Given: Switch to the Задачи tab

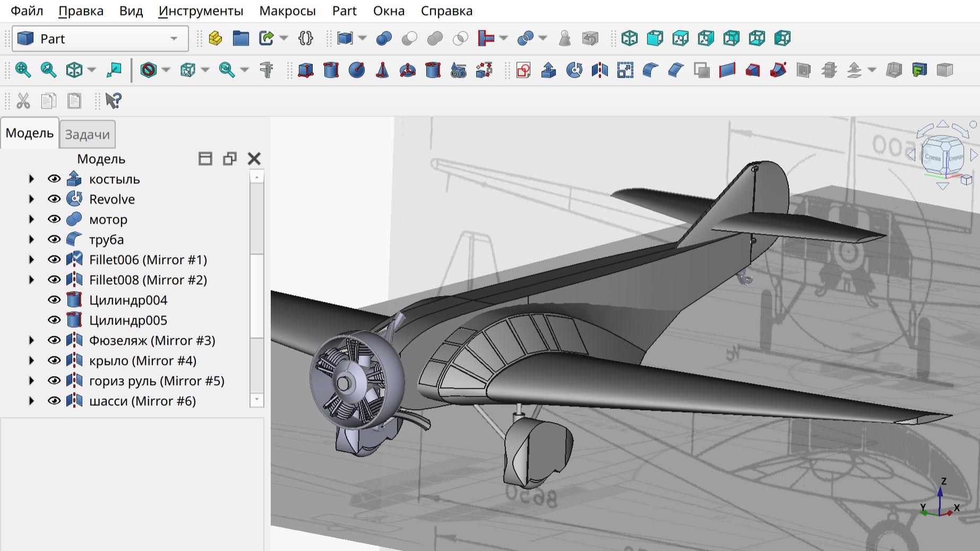Looking at the screenshot, I should (x=88, y=134).
